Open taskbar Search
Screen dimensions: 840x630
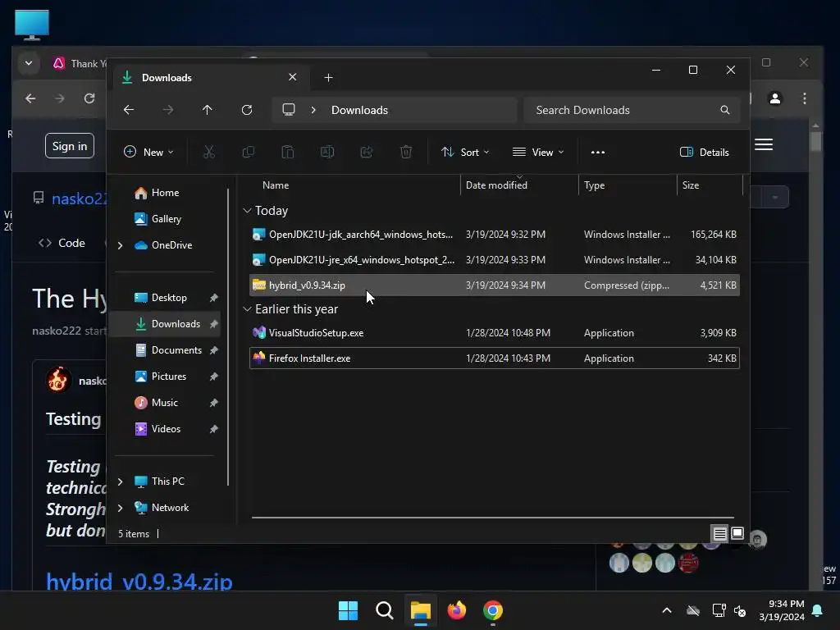point(384,610)
